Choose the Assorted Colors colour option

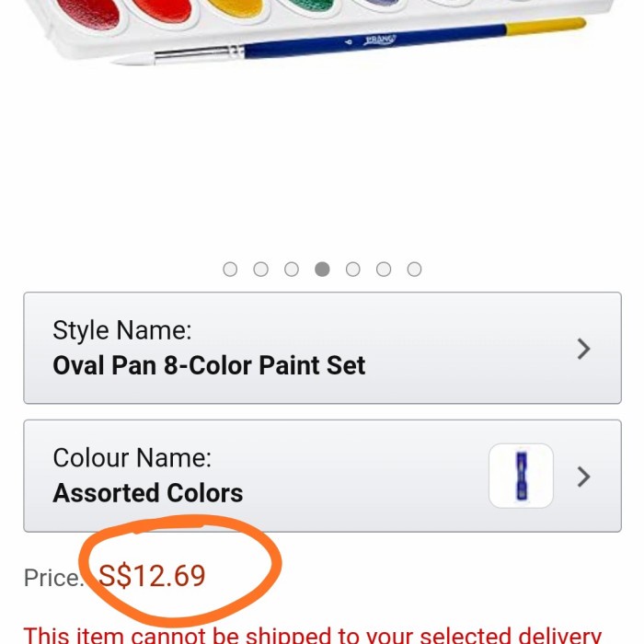point(148,493)
